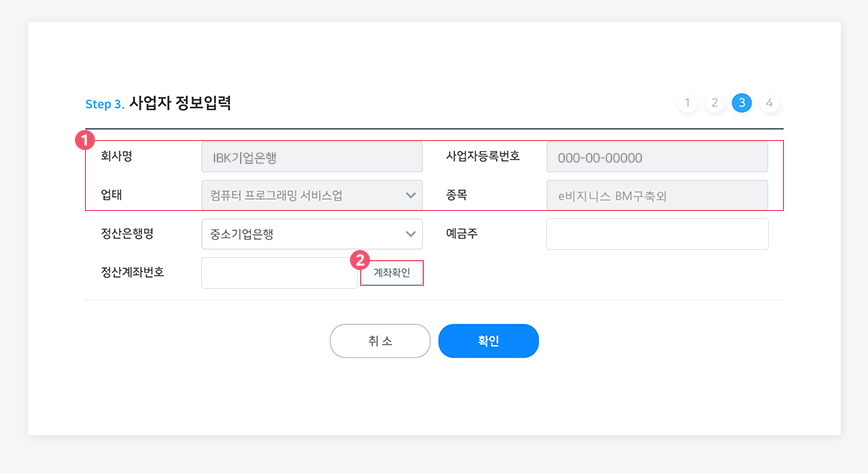Go to step 4 indicator circle
Image resolution: width=868 pixels, height=473 pixels.
769,103
